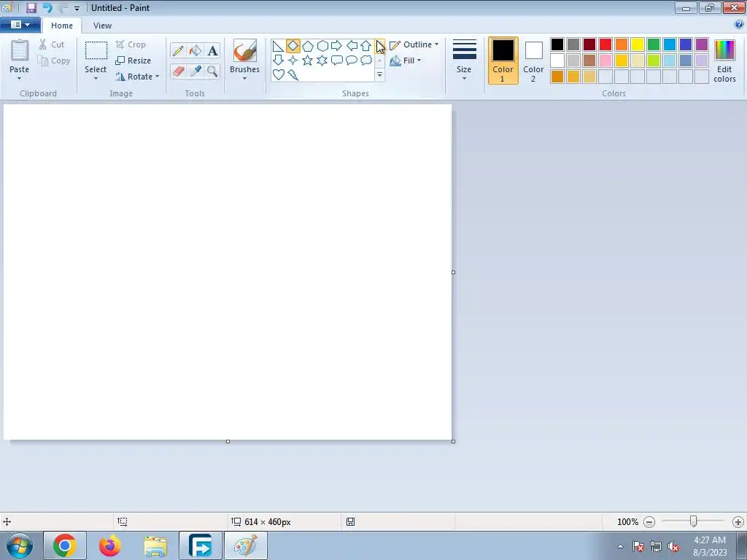Expand the Paste options arrow
Screen dimensions: 747x560
[20, 79]
